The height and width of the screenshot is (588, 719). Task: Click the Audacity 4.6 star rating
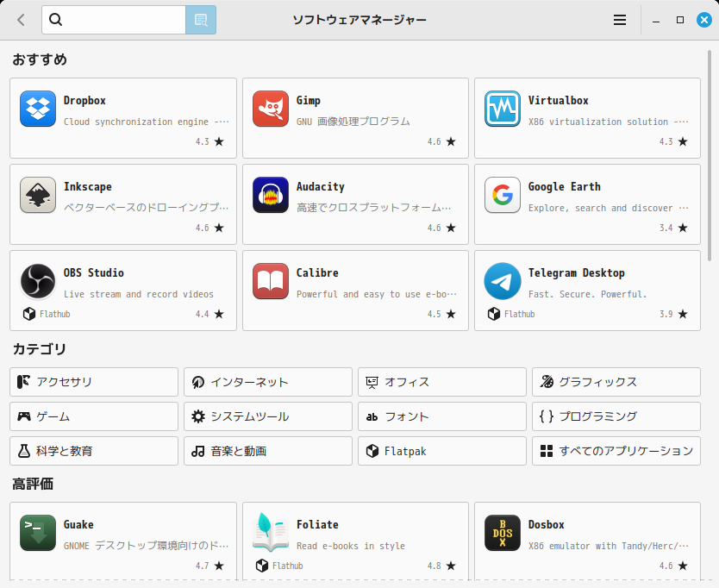pos(441,228)
